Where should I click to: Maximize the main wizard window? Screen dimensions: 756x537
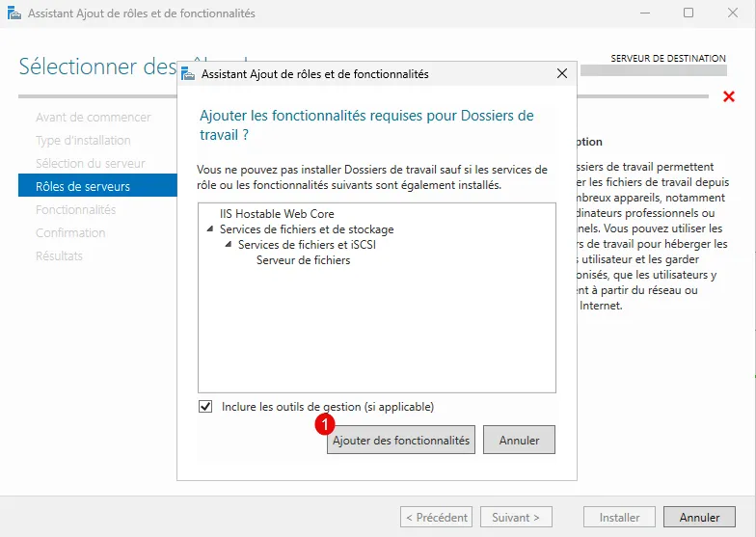(x=688, y=13)
